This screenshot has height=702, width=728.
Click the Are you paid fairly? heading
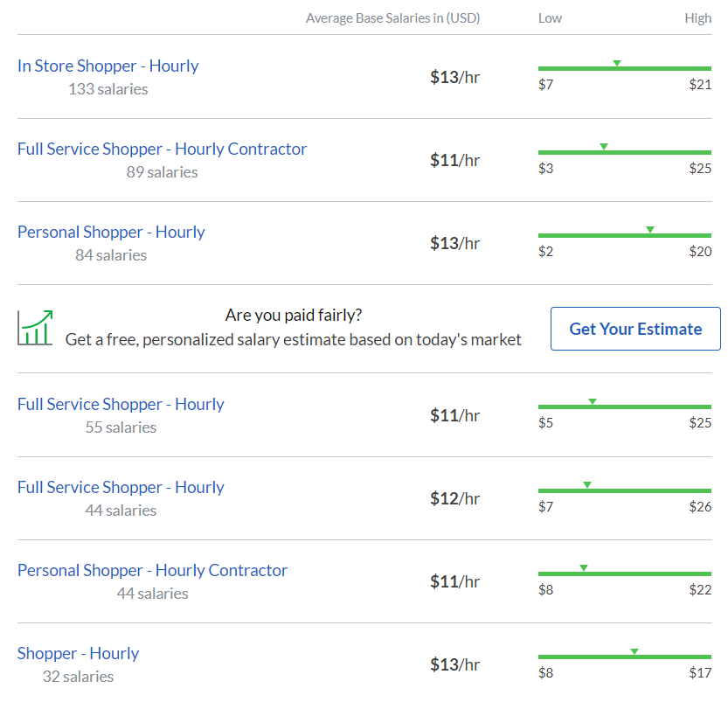point(294,315)
